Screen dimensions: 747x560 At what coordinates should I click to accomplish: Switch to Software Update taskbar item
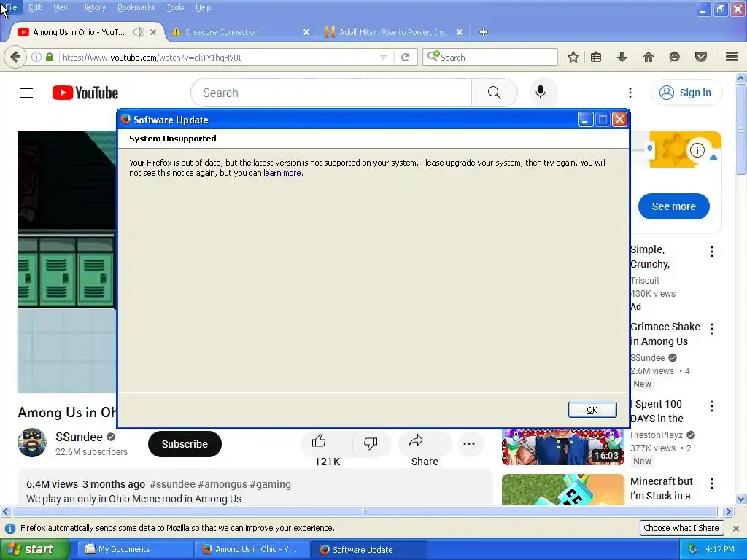[x=368, y=549]
